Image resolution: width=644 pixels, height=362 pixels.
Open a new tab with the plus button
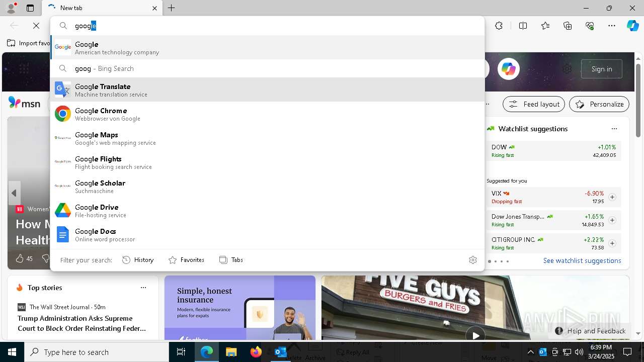[172, 8]
